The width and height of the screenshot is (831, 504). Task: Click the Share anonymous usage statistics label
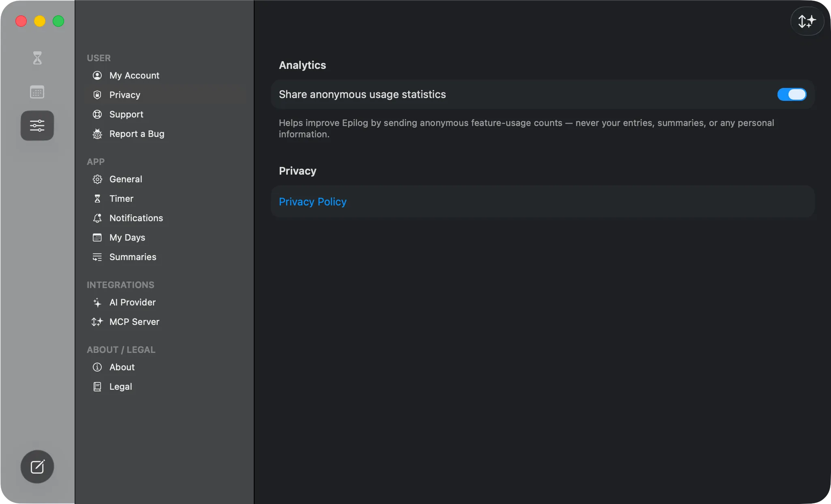[362, 94]
